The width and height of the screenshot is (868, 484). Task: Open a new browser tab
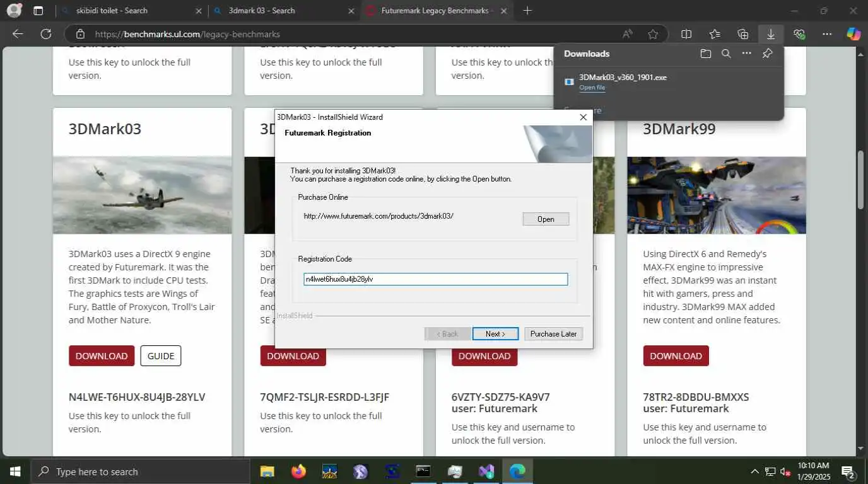[527, 11]
